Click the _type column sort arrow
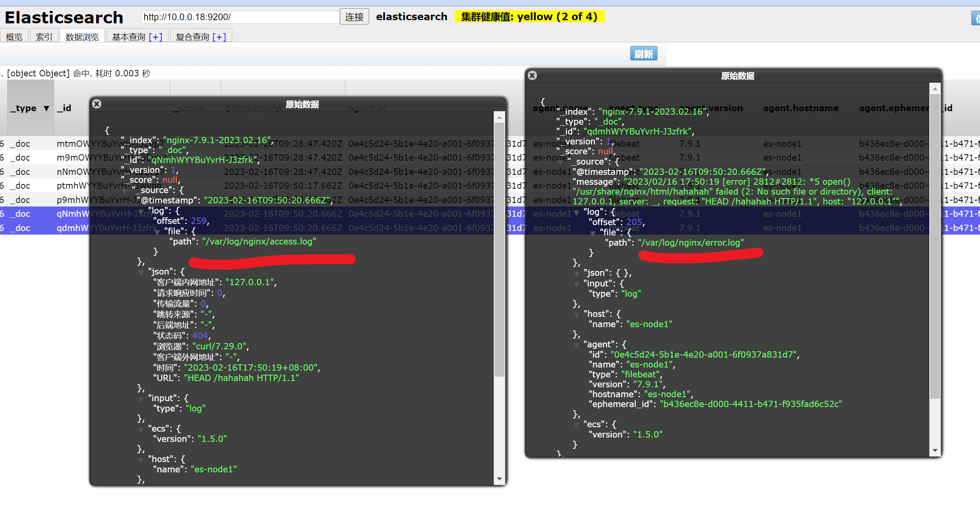 tap(46, 108)
